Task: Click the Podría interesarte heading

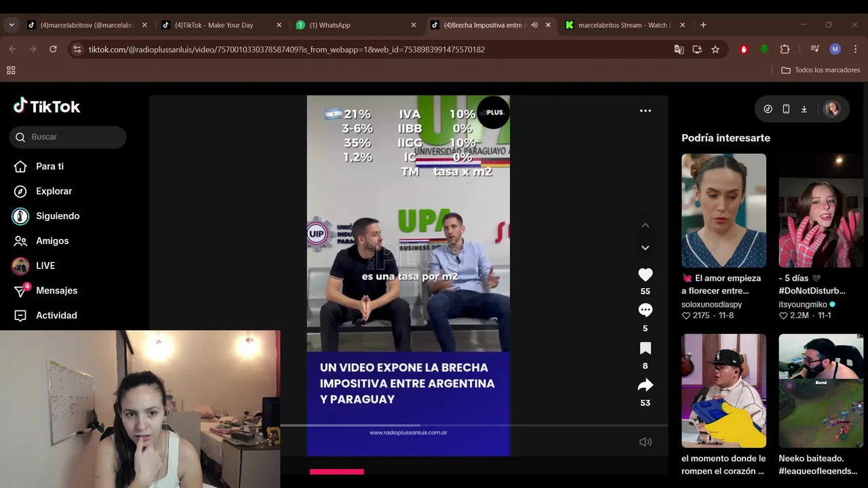Action: (x=726, y=138)
